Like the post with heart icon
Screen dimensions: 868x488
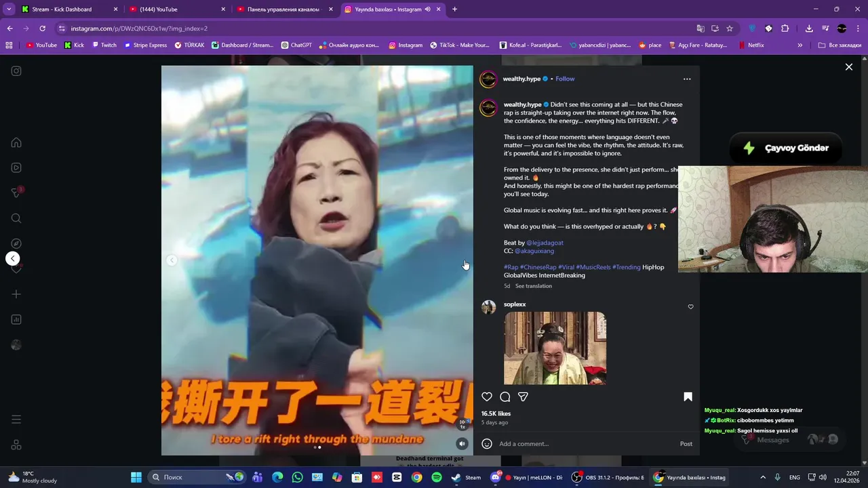point(487,396)
